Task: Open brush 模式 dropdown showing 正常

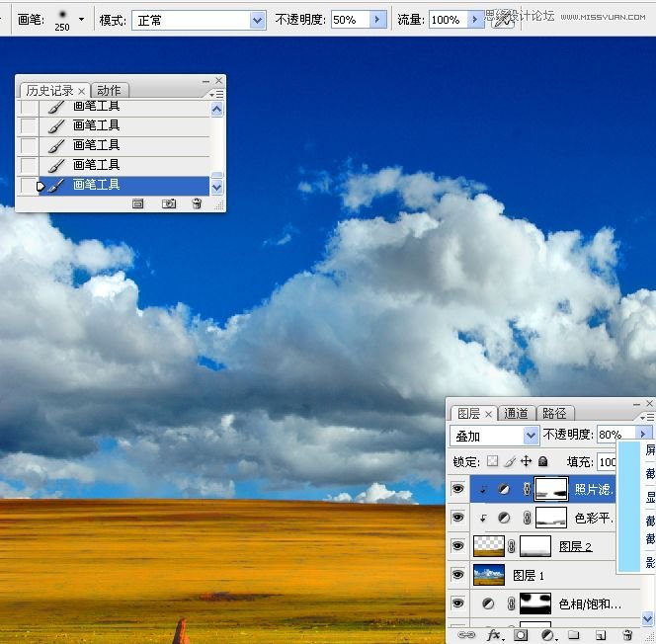Action: 258,20
